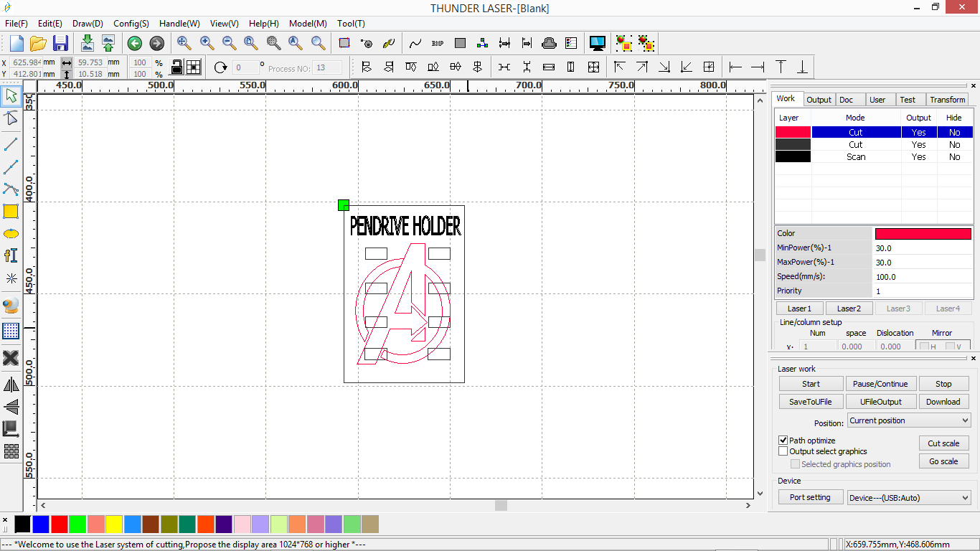Click the Pause/Continue button

coord(880,384)
